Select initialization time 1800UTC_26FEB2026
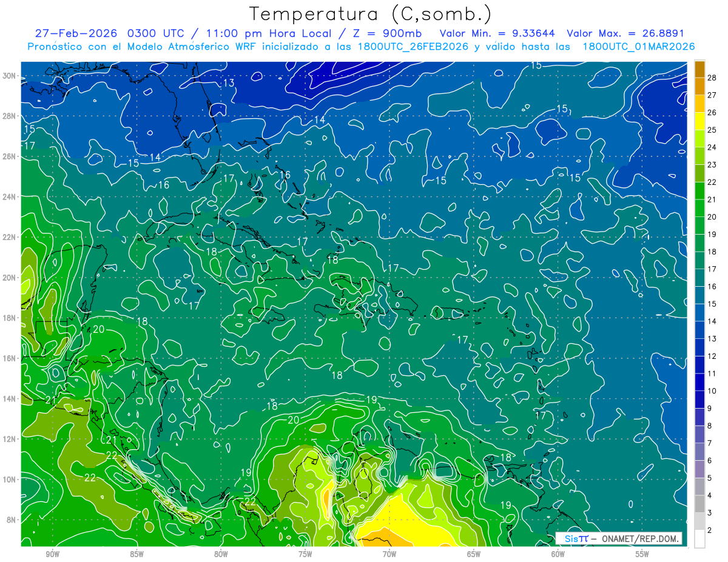Image resolution: width=728 pixels, height=562 pixels. coord(413,47)
